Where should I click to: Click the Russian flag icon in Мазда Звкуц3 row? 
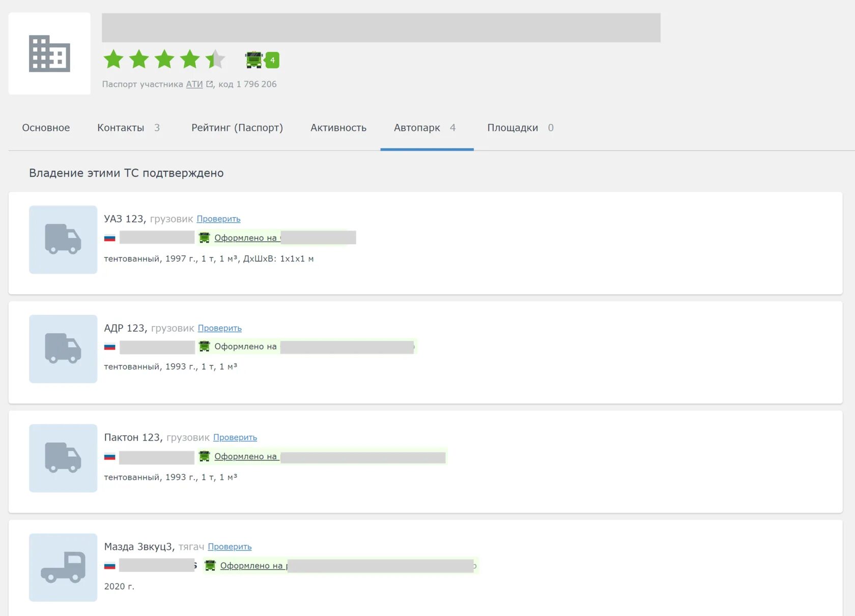click(x=110, y=566)
